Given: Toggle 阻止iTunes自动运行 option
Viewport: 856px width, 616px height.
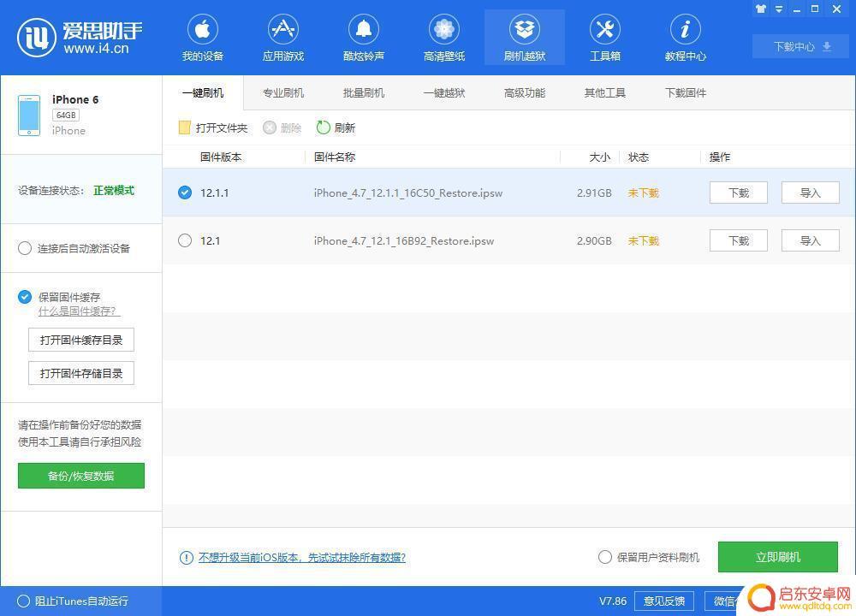Looking at the screenshot, I should pyautogui.click(x=23, y=601).
